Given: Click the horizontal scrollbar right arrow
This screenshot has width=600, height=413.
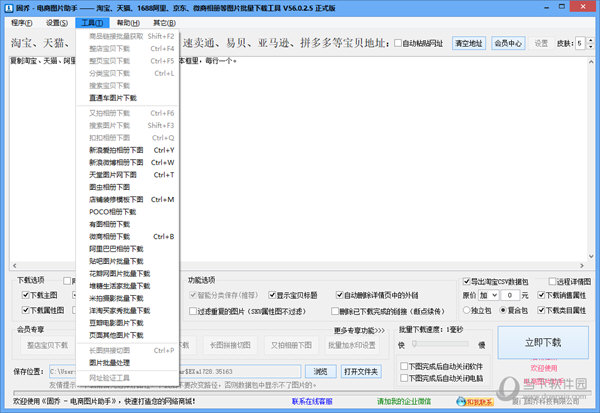Looking at the screenshot, I should coord(582,265).
